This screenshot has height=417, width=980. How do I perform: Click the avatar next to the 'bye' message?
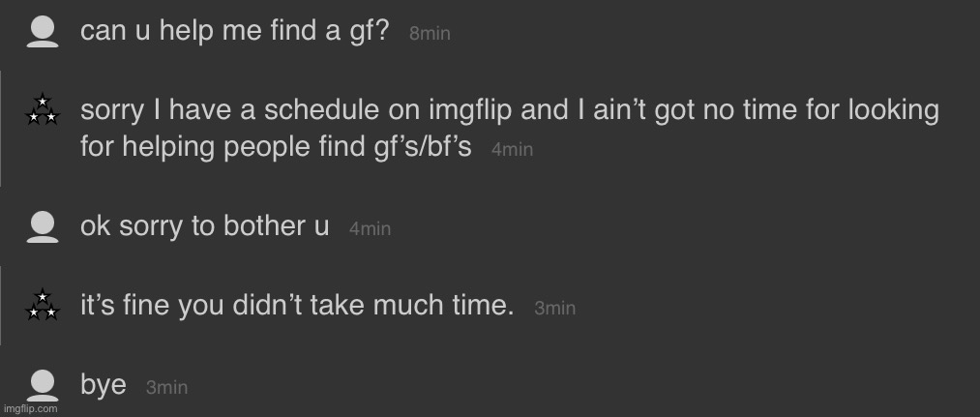(41, 385)
